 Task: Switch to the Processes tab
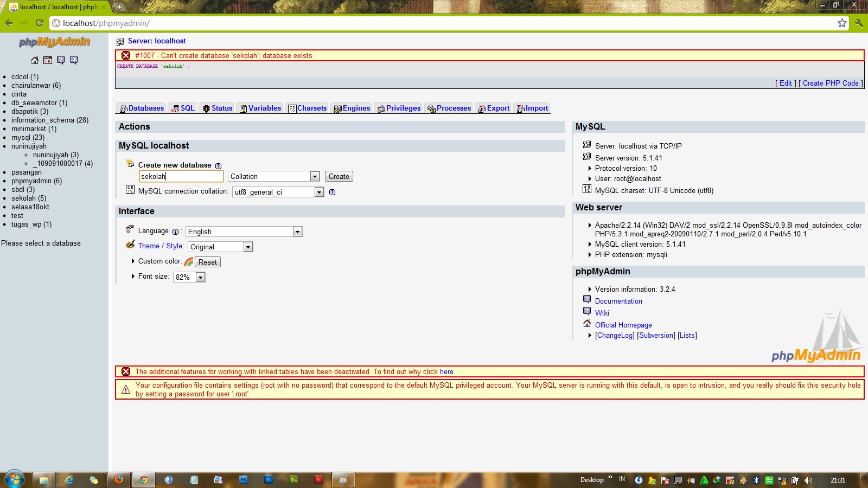449,108
